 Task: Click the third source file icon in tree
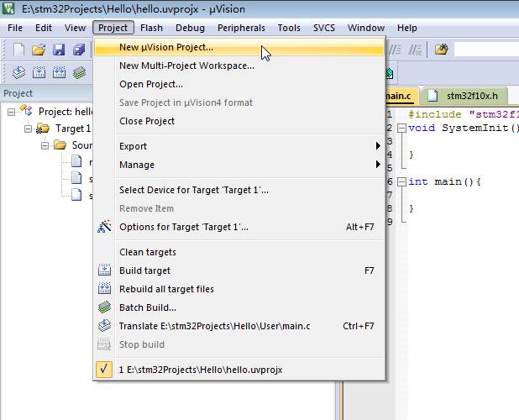pos(76,195)
